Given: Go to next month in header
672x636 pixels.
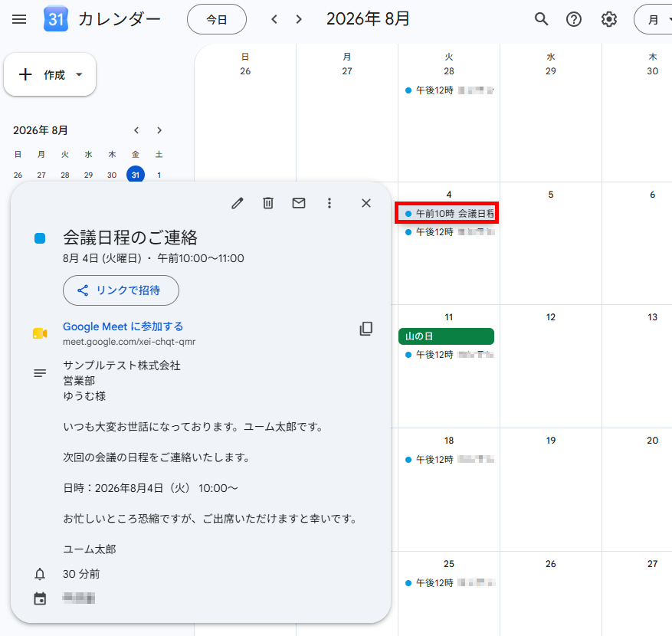Looking at the screenshot, I should (x=299, y=19).
